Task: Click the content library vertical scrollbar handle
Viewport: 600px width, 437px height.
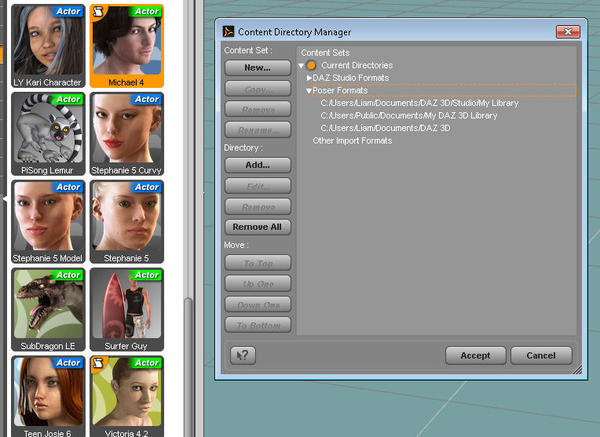Action: pyautogui.click(x=188, y=367)
